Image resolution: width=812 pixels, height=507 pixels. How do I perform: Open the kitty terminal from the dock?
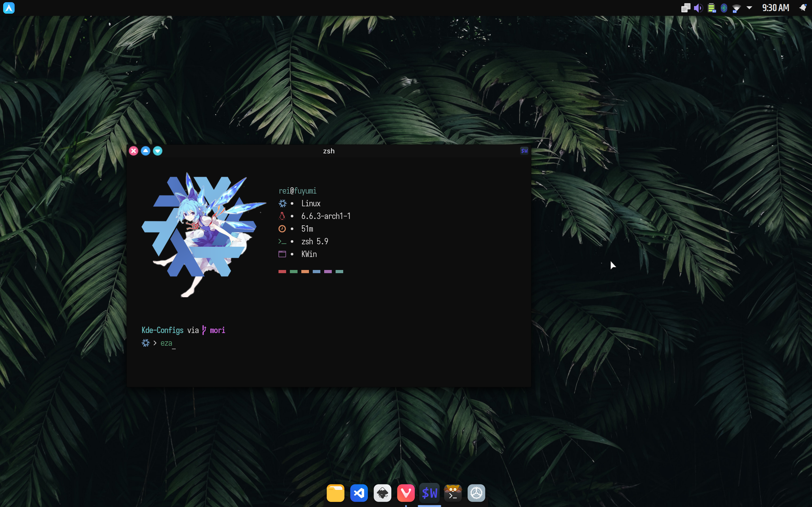click(x=453, y=493)
